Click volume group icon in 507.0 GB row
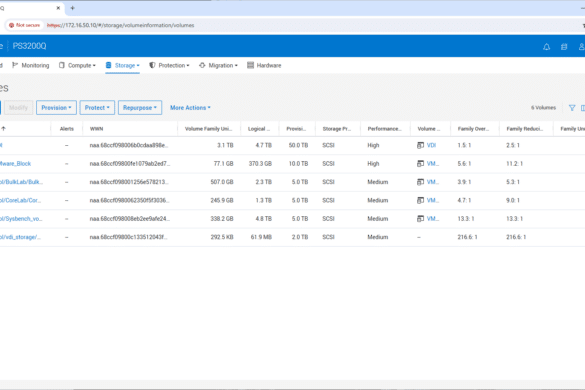The image size is (585, 390). point(420,182)
